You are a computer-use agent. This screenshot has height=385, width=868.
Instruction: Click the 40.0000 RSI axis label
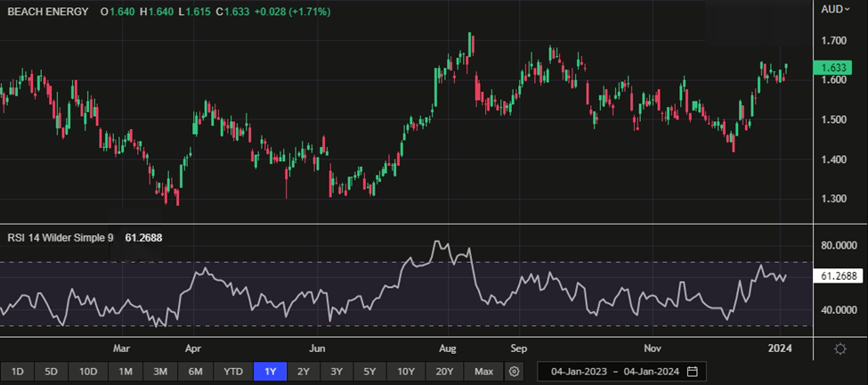tap(840, 309)
